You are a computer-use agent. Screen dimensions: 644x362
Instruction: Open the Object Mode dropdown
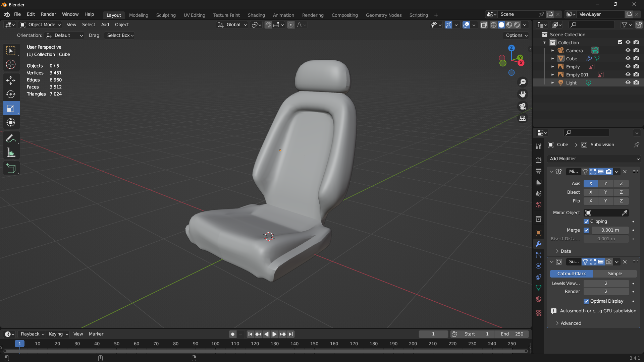[x=41, y=25]
